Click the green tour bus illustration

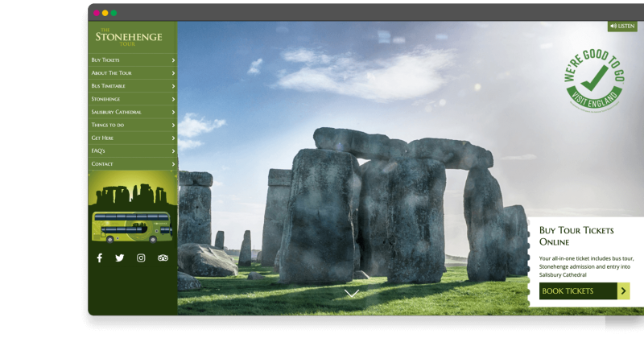131,226
